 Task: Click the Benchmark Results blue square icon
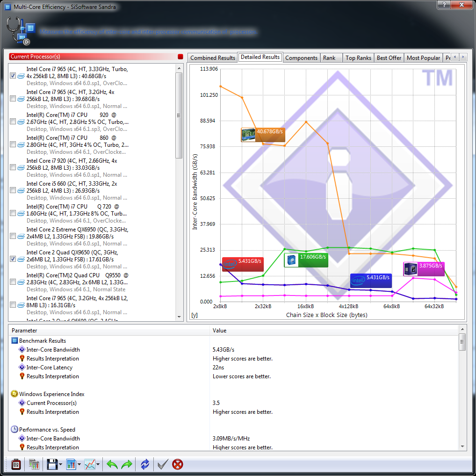(x=14, y=340)
